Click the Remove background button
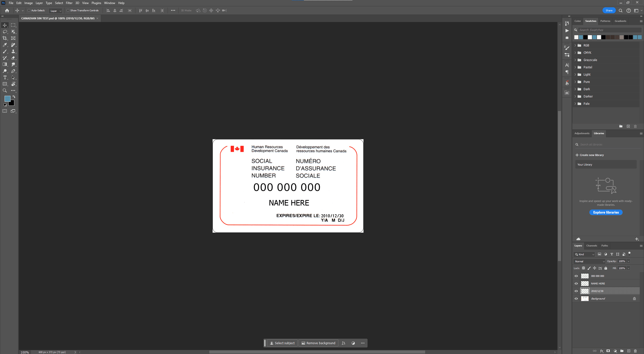The height and width of the screenshot is (354, 644). pyautogui.click(x=318, y=343)
